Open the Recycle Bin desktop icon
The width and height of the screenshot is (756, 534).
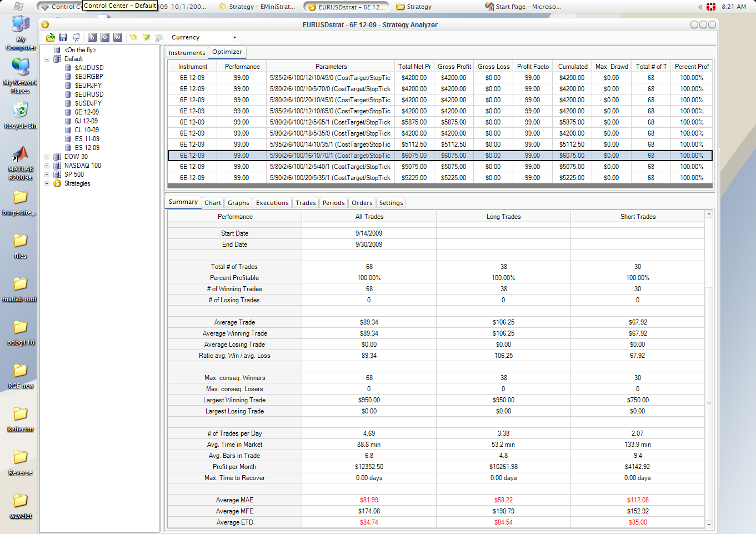(21, 116)
